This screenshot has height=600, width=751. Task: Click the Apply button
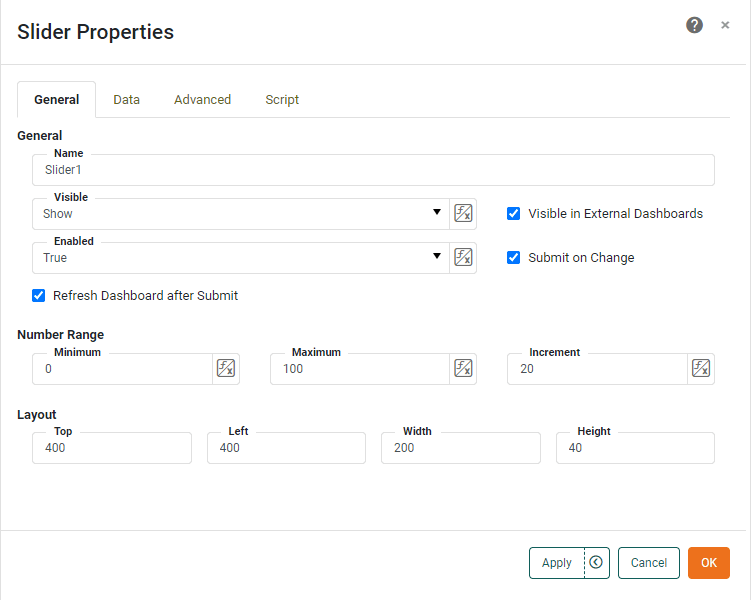point(556,563)
